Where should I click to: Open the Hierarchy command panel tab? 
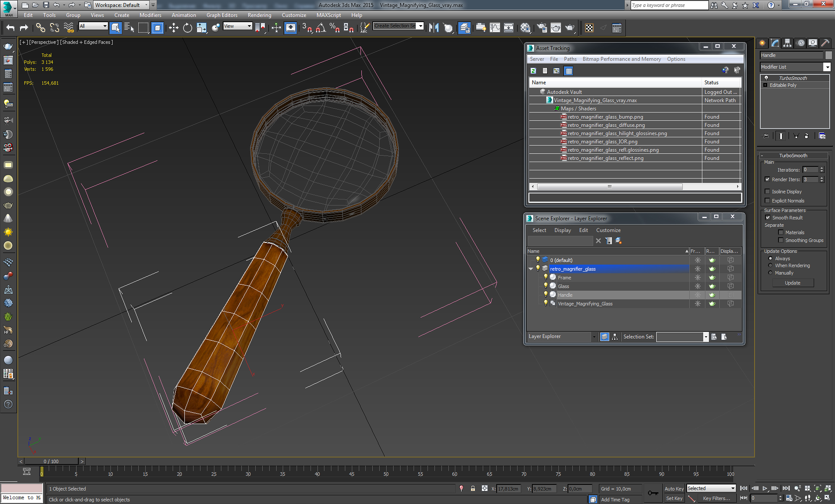point(787,43)
